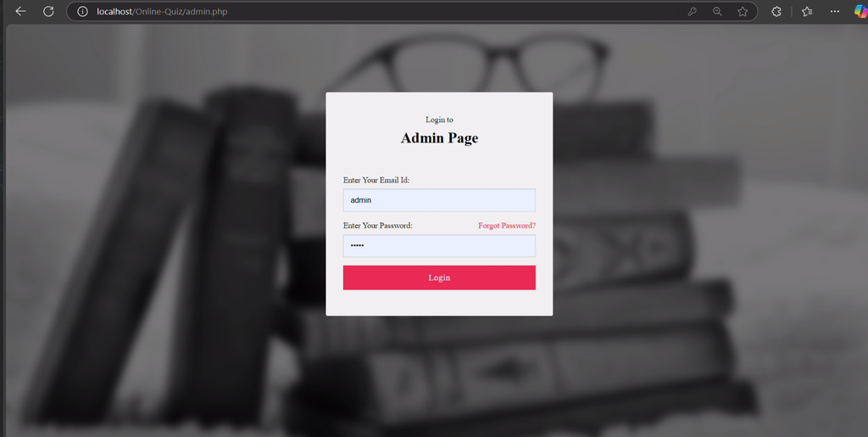Click the zoom magnifier icon in the address bar
The width and height of the screenshot is (868, 437).
coord(717,12)
